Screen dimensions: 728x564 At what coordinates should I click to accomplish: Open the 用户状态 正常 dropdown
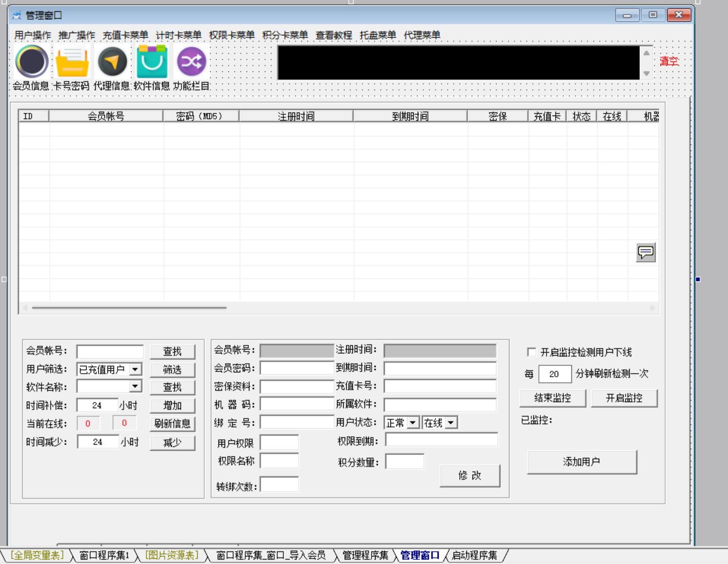413,422
